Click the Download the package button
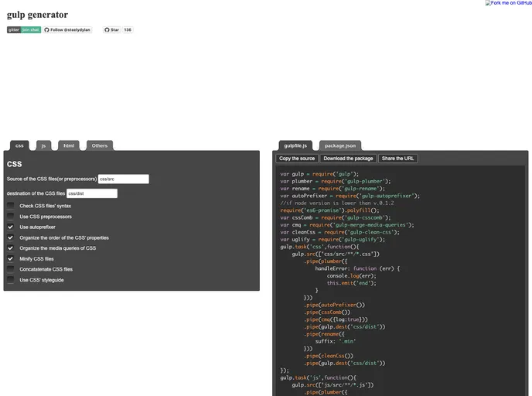This screenshot has height=396, width=532. click(348, 159)
